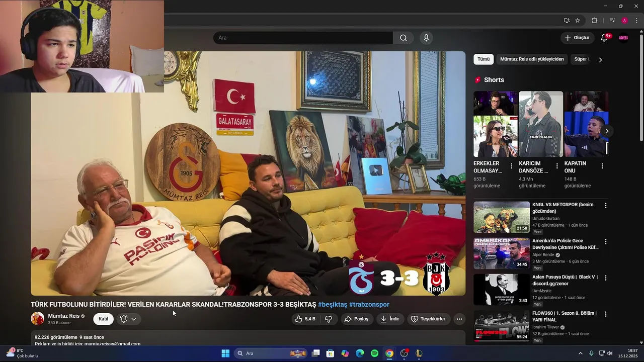Open Copilot from taskbar
This screenshot has width=644, height=362.
coord(345,353)
